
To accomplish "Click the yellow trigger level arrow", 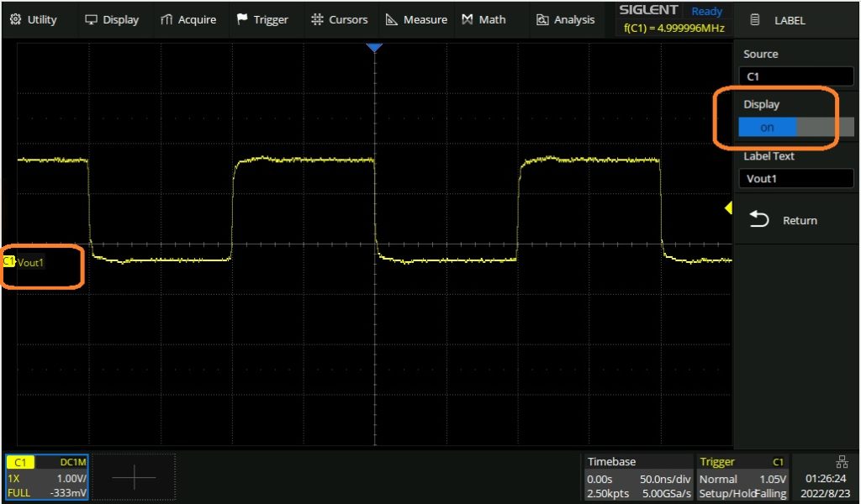I will point(728,207).
